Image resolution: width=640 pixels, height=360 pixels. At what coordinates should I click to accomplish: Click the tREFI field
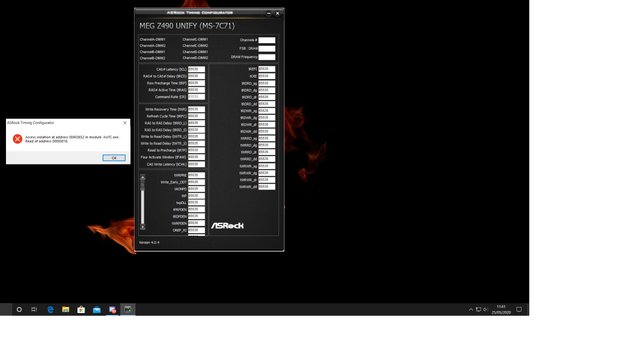[267, 69]
